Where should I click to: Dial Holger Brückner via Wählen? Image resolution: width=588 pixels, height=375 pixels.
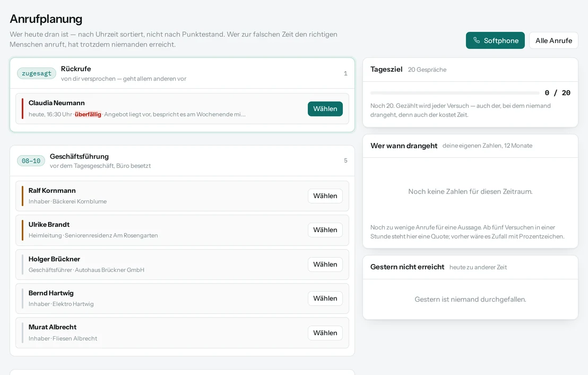(325, 265)
